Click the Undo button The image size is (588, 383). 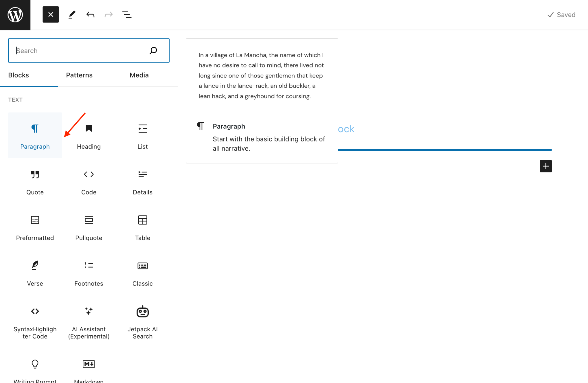[90, 14]
